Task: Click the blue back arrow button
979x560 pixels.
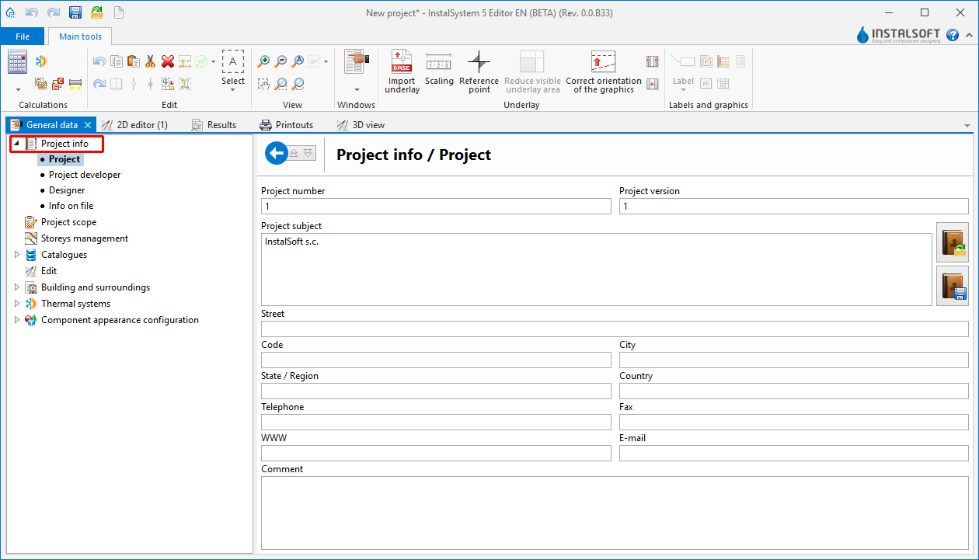Action: [276, 154]
